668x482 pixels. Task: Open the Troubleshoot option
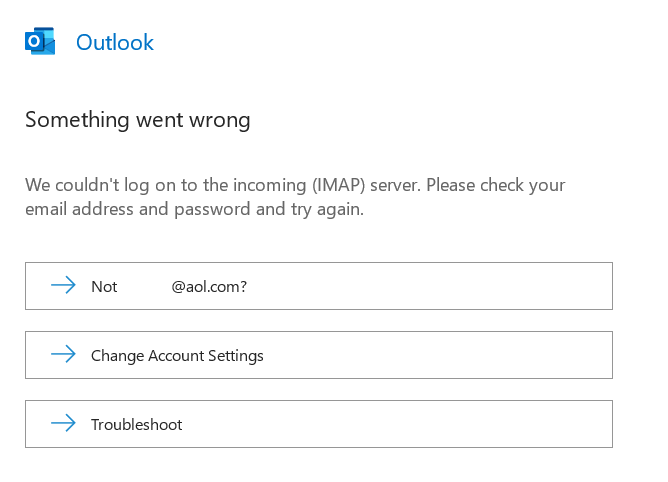pyautogui.click(x=319, y=424)
